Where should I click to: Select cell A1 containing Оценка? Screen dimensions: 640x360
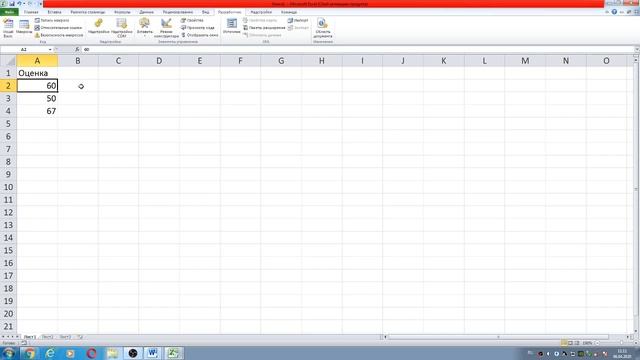[37, 73]
